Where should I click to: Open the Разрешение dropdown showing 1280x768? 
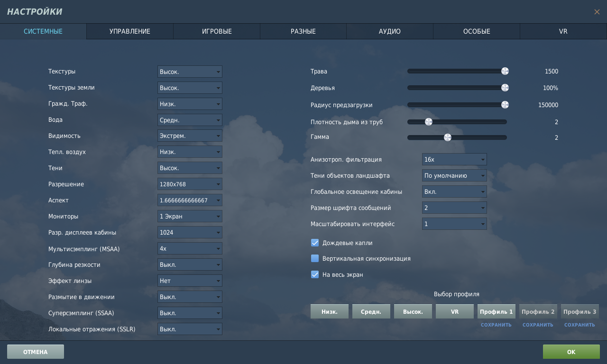(190, 184)
